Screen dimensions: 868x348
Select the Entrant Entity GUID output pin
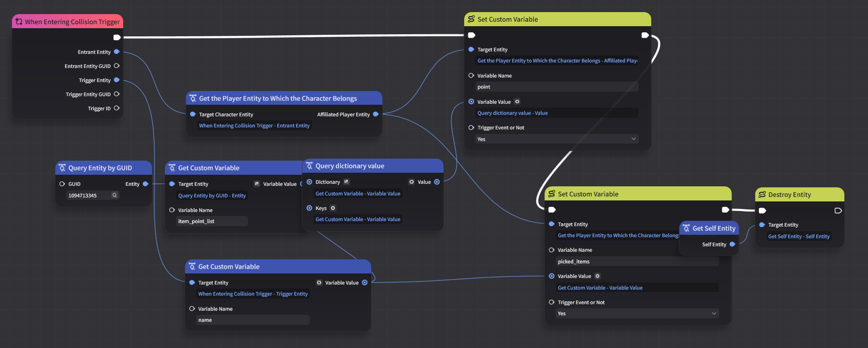(x=117, y=66)
